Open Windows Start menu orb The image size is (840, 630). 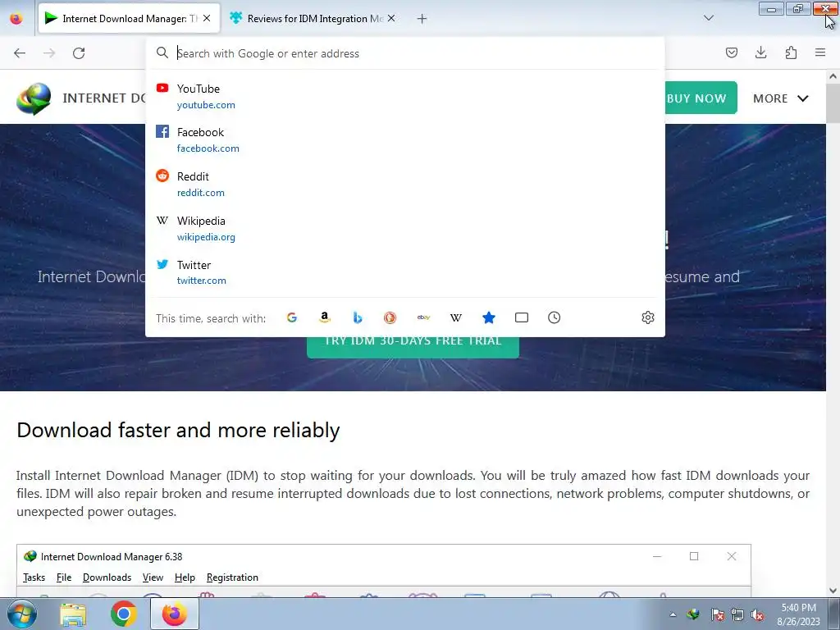pos(22,614)
